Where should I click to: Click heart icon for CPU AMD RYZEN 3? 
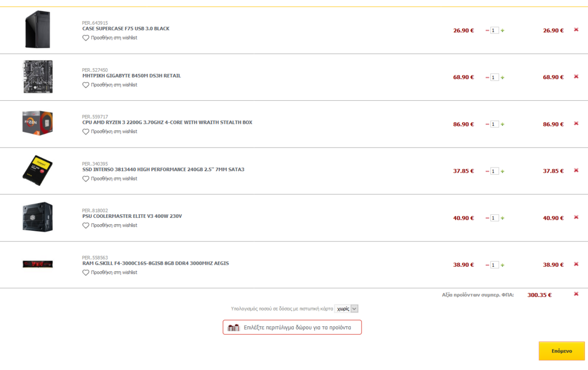coord(86,132)
